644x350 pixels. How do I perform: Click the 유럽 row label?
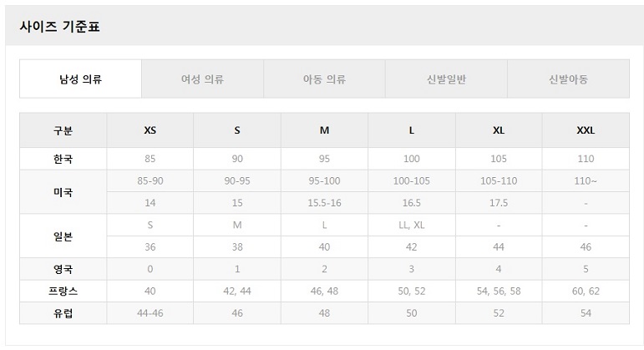(63, 312)
